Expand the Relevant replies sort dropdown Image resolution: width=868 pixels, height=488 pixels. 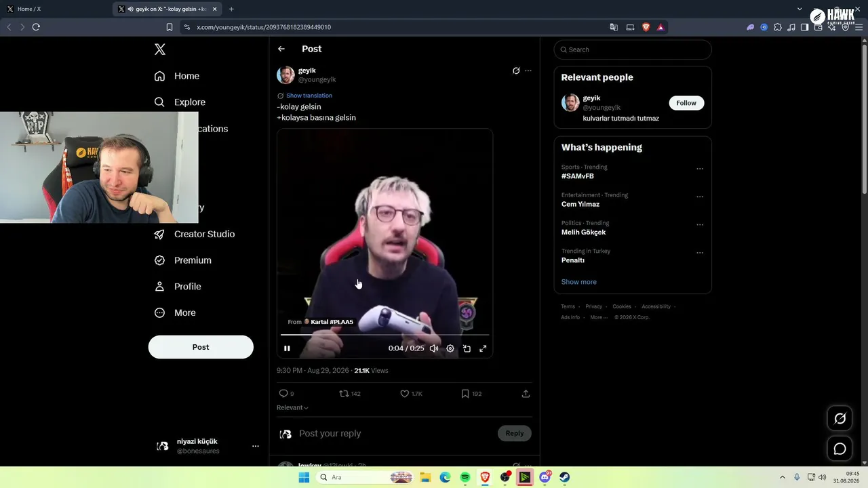pos(292,408)
